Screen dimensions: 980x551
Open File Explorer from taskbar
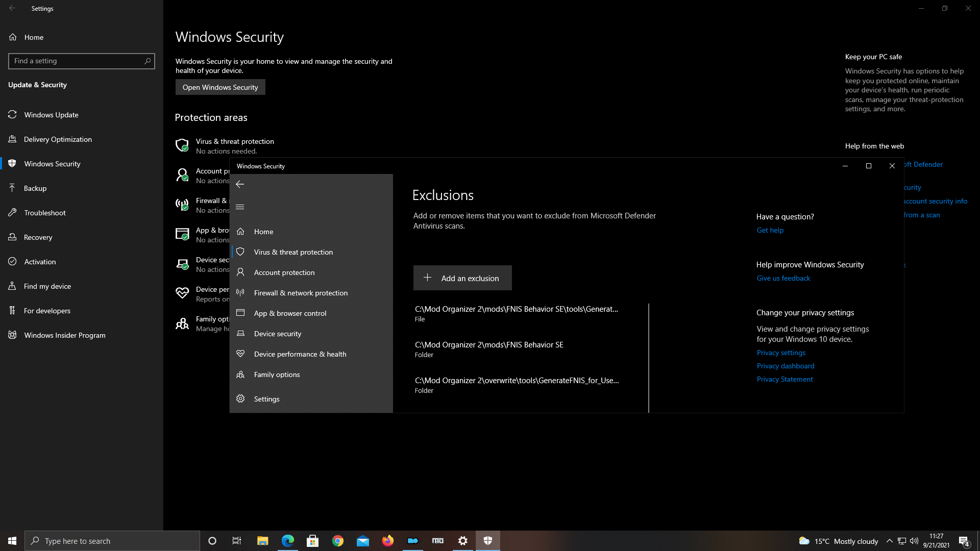pos(262,541)
